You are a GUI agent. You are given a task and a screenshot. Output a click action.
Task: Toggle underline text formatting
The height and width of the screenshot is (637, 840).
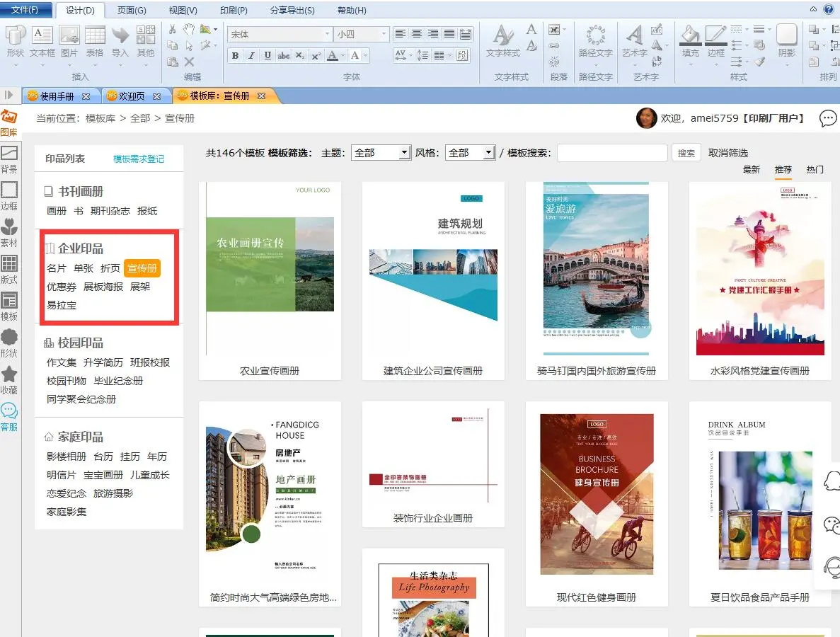pyautogui.click(x=267, y=56)
